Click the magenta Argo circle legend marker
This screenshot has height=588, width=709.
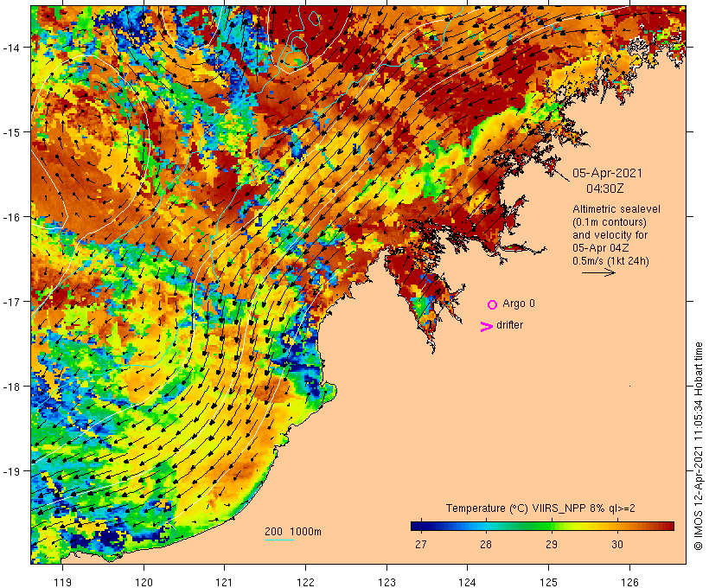click(493, 304)
